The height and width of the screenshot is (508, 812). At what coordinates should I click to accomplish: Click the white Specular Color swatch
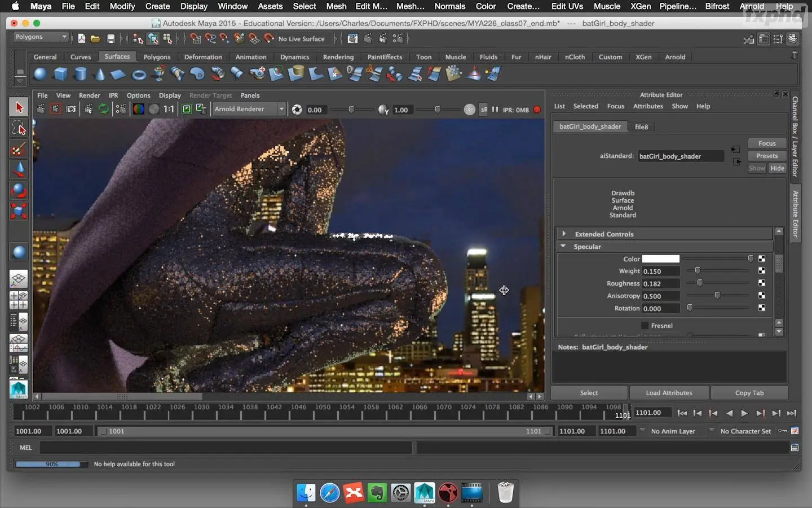click(x=660, y=259)
